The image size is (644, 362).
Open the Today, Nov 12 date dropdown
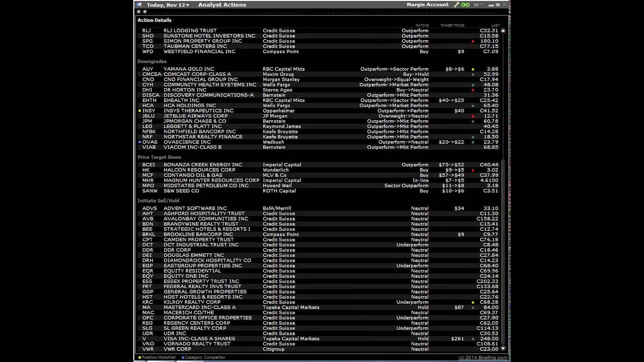(x=168, y=5)
